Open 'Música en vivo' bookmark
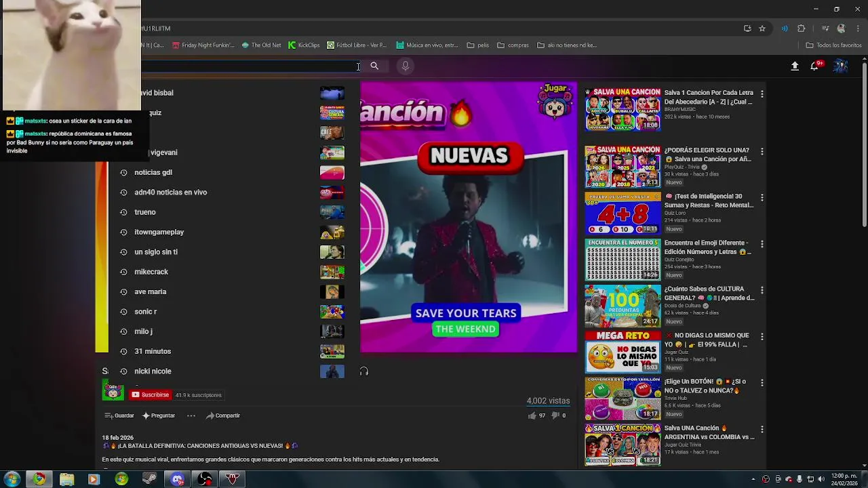868x488 pixels. 427,45
